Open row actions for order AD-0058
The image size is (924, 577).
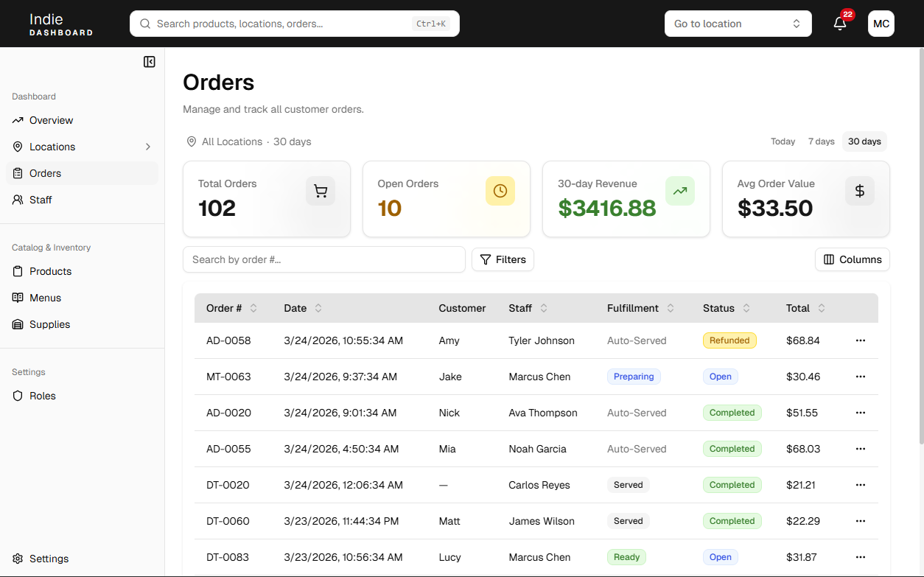click(x=860, y=340)
